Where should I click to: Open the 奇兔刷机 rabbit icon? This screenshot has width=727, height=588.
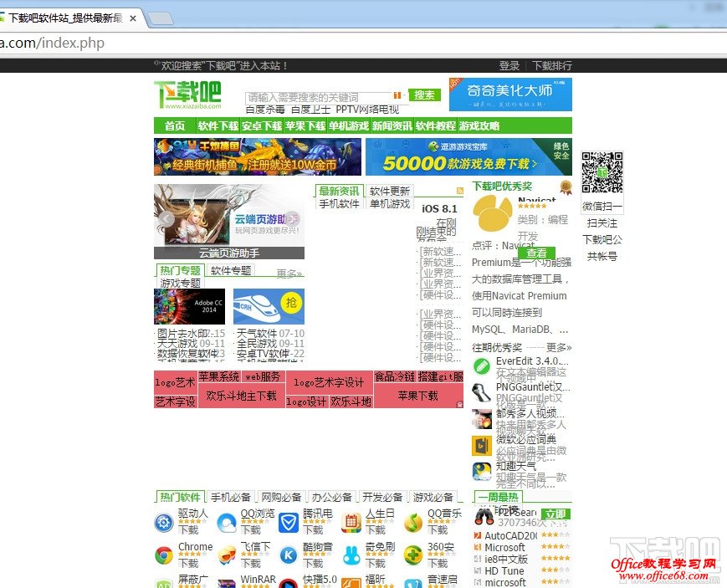[351, 555]
